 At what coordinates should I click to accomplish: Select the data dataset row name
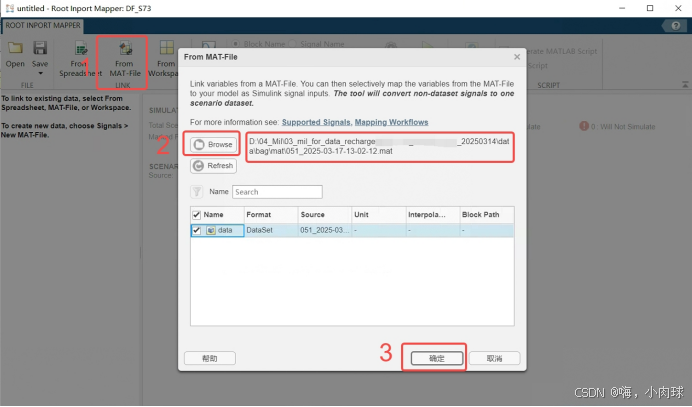coord(225,230)
